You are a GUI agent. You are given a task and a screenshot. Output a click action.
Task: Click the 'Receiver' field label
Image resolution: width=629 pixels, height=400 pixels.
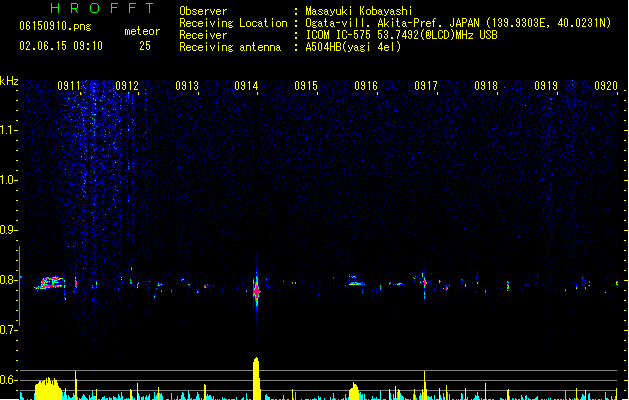203,35
